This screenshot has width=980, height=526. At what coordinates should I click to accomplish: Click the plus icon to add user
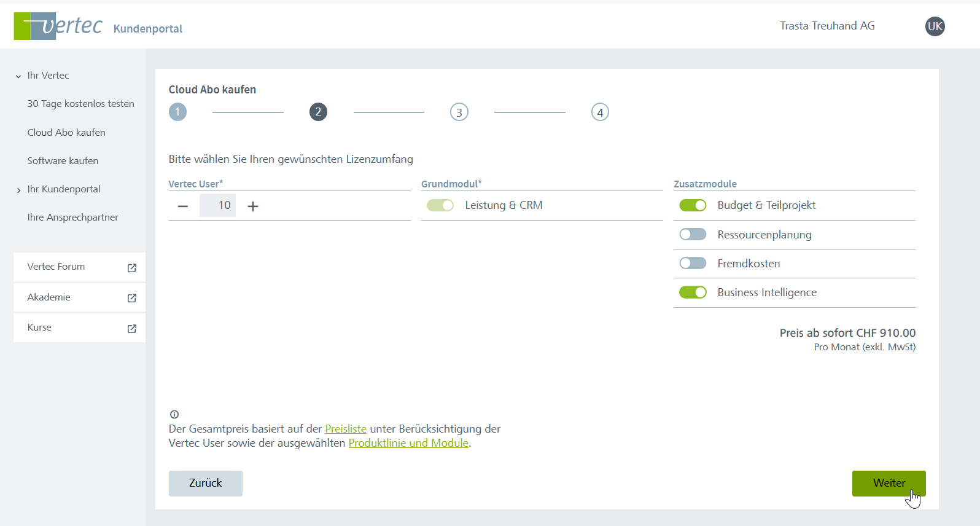[x=252, y=206]
